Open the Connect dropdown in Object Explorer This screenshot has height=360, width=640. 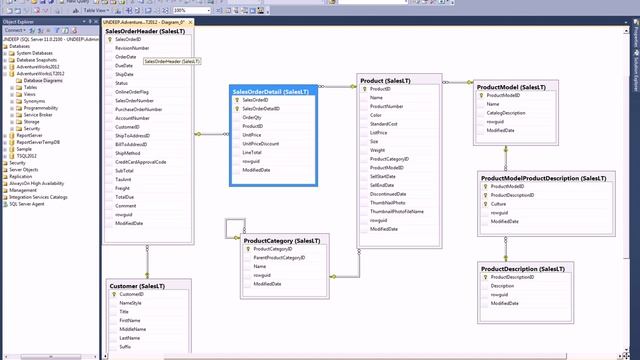pyautogui.click(x=15, y=30)
